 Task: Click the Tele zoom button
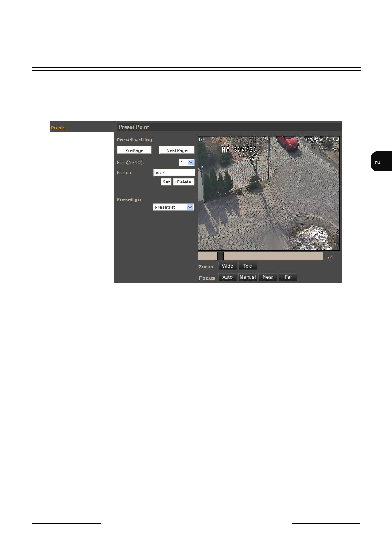247,266
